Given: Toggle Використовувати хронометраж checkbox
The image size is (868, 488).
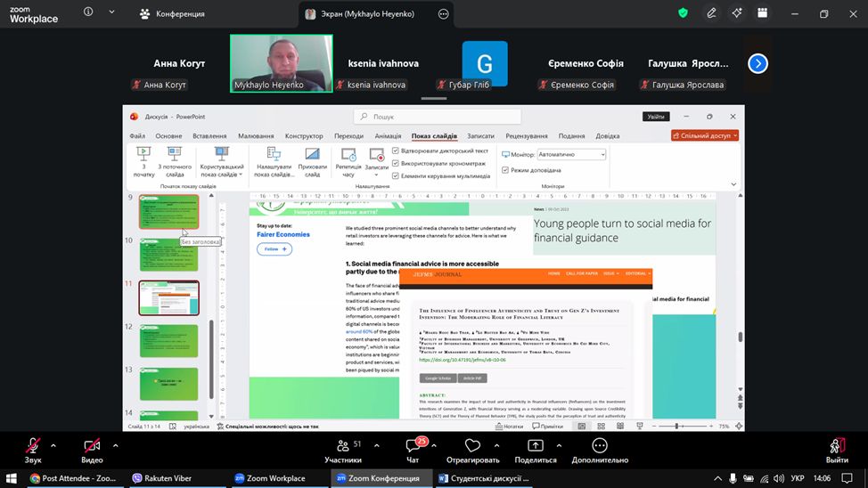Looking at the screenshot, I should point(396,164).
